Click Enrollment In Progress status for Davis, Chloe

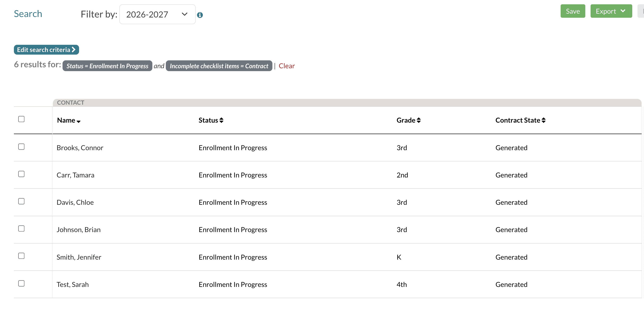coord(233,202)
